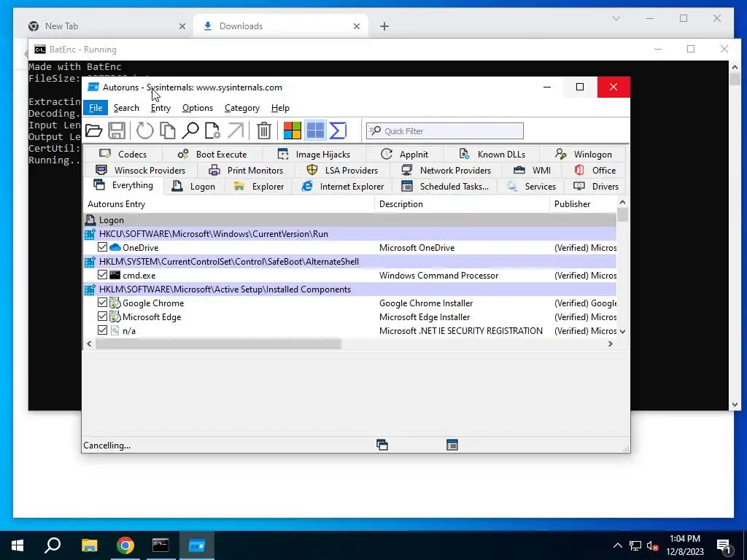The height and width of the screenshot is (560, 747).
Task: Click the Copy toolbar icon
Action: point(167,131)
